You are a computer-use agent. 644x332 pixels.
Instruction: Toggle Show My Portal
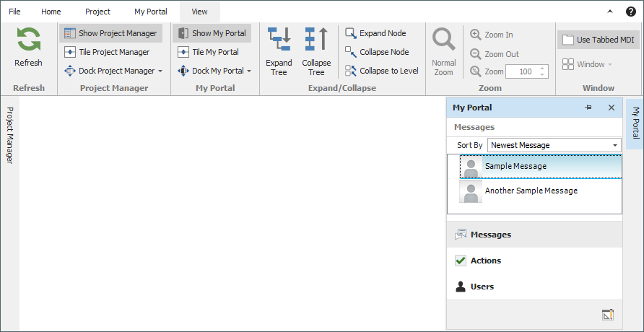pos(212,33)
